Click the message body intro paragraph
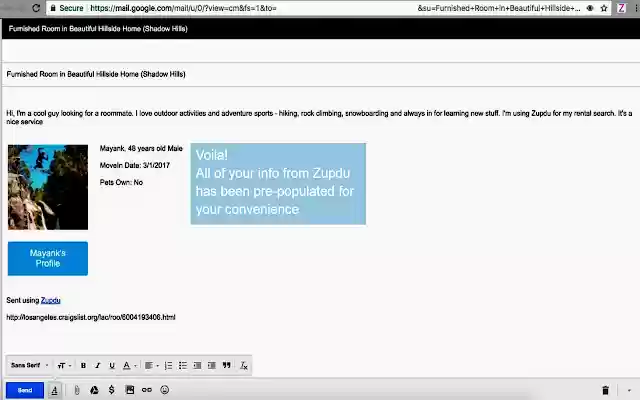The image size is (640, 400). tap(319, 118)
